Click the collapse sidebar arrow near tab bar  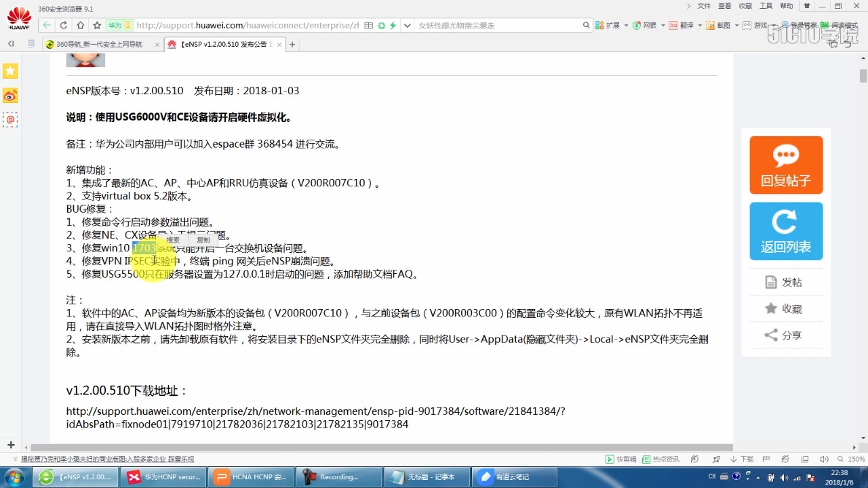(x=11, y=44)
